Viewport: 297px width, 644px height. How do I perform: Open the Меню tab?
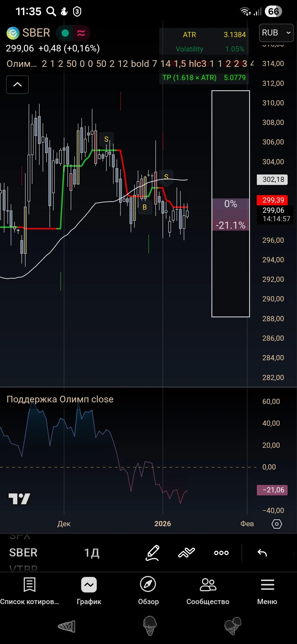pos(267,591)
